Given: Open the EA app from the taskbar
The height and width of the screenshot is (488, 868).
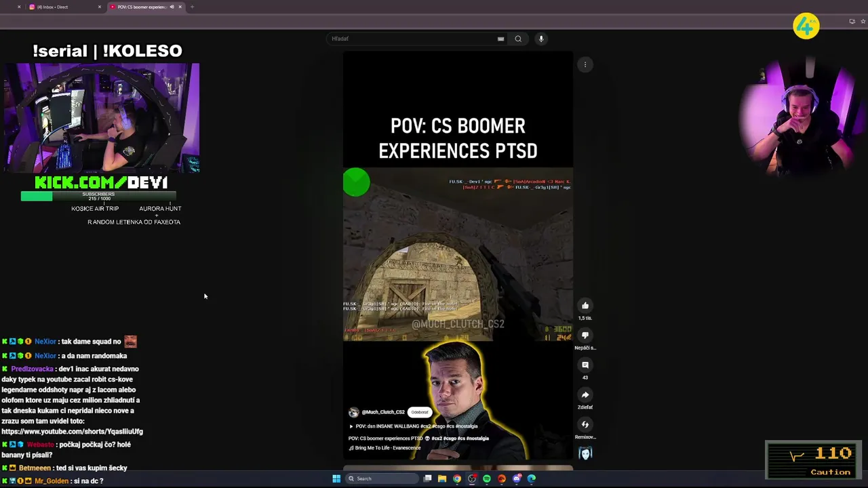Looking at the screenshot, I should click(502, 479).
